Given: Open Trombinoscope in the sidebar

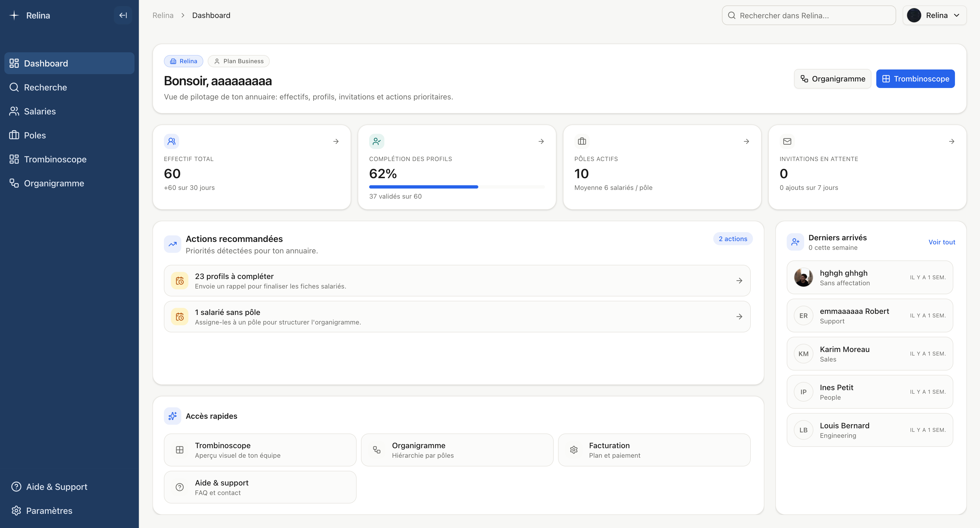Looking at the screenshot, I should (69, 159).
